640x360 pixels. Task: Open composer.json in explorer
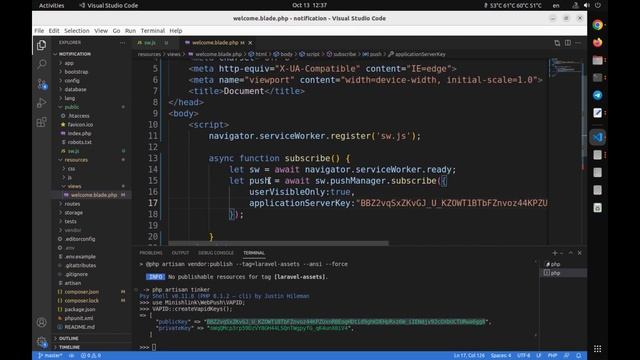click(92, 292)
